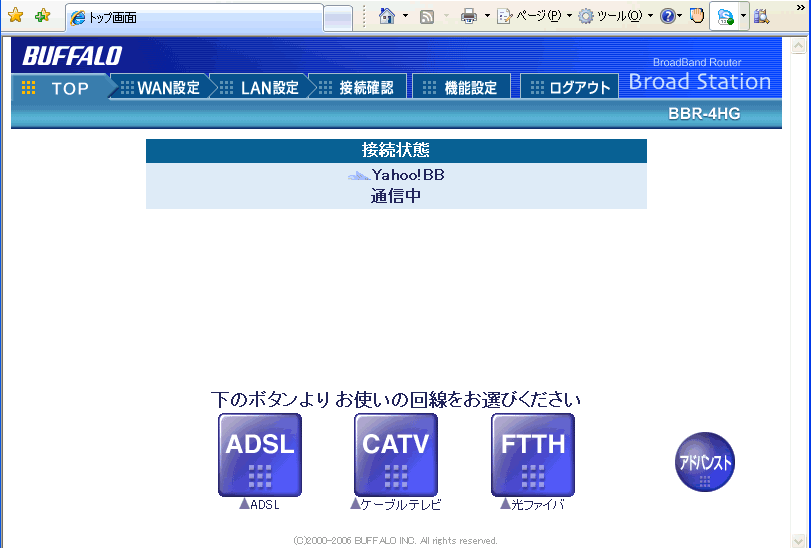The width and height of the screenshot is (811, 548).
Task: Click the ログアウト tab
Action: point(569,88)
